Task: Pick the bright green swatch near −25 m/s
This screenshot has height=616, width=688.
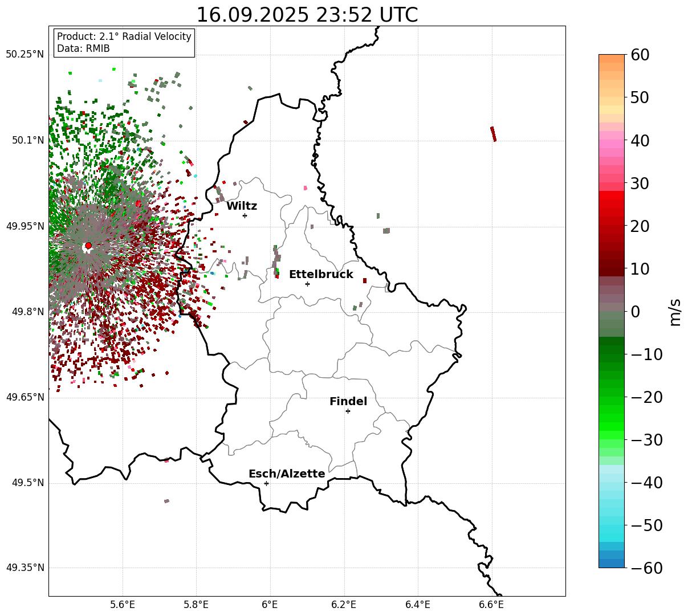Action: [x=612, y=418]
